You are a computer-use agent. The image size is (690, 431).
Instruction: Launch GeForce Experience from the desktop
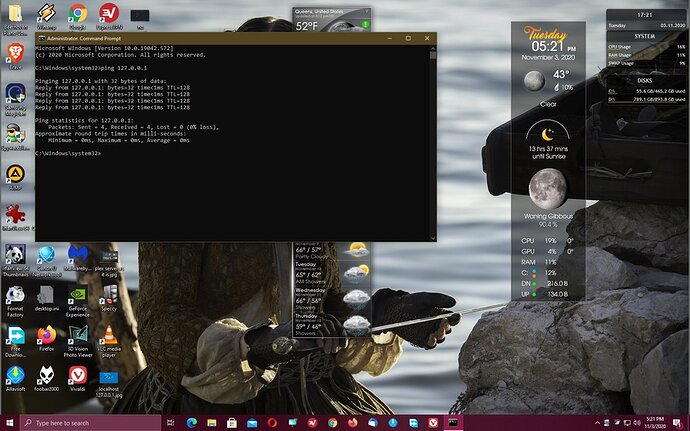pyautogui.click(x=78, y=301)
